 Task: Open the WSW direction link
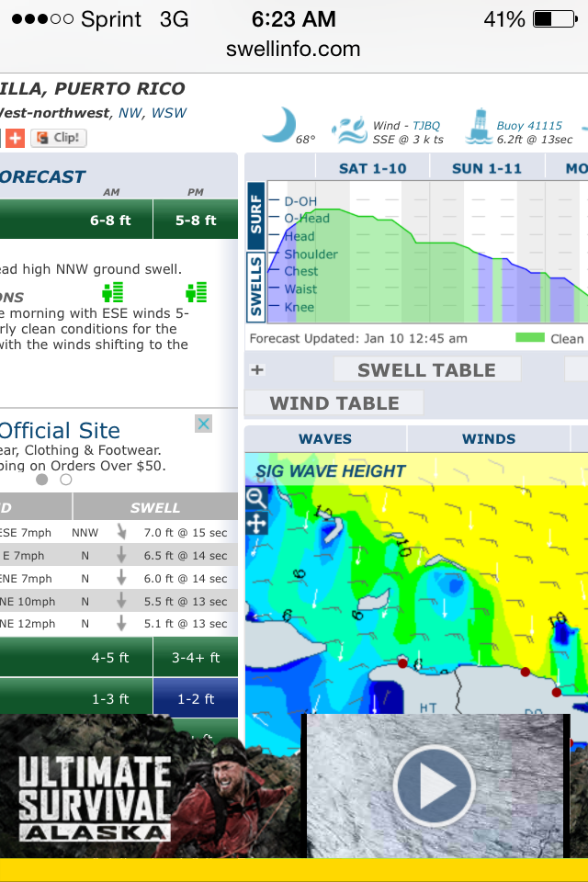[x=169, y=113]
